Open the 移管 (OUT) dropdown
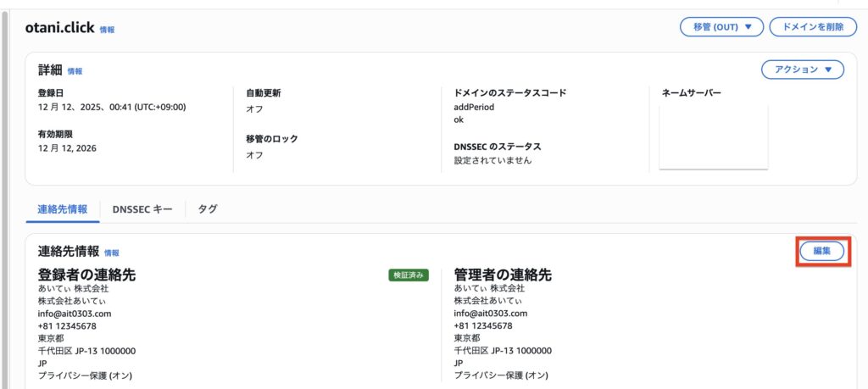The image size is (868, 389). [721, 27]
